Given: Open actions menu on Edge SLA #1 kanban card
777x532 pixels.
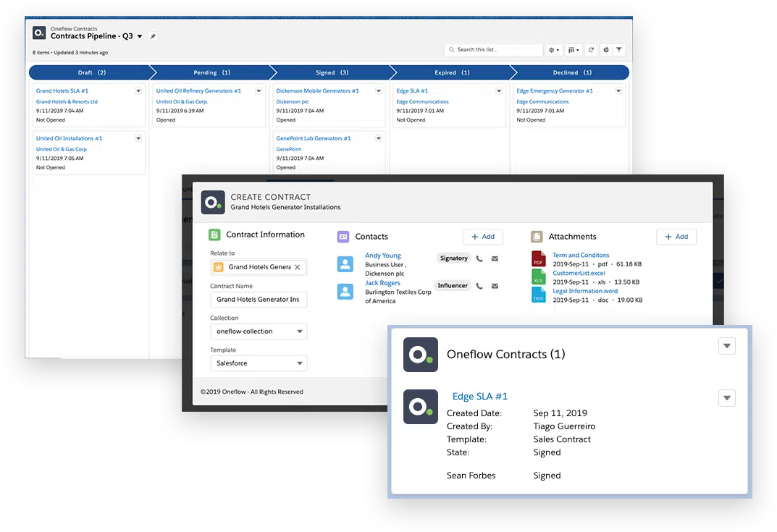Looking at the screenshot, I should (x=499, y=91).
